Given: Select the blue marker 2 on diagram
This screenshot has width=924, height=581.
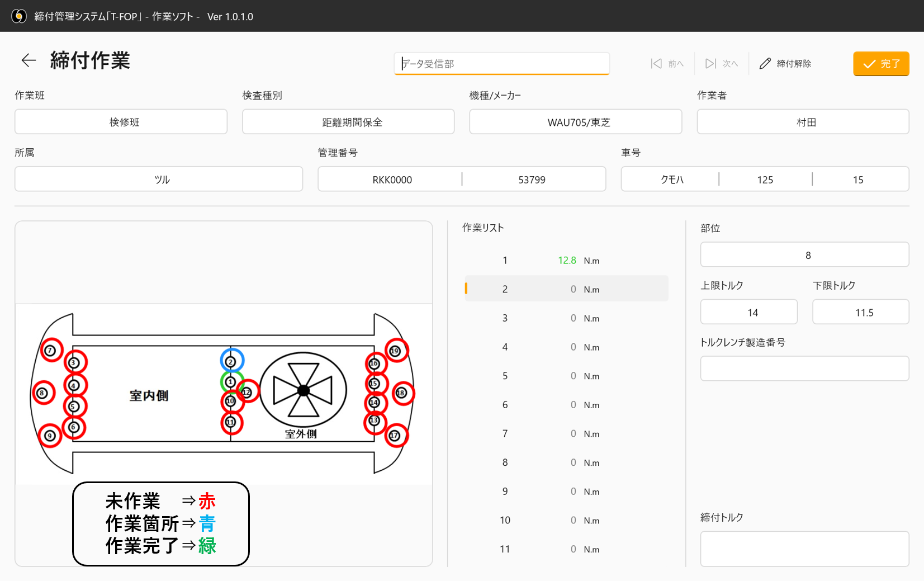Looking at the screenshot, I should (230, 362).
